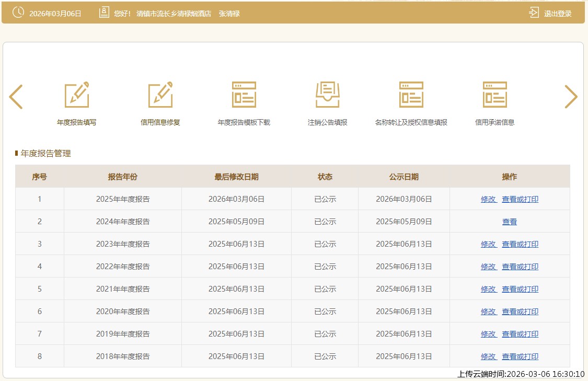The height and width of the screenshot is (381, 588).
Task: Click the 报告年份 column header
Action: [x=123, y=177]
